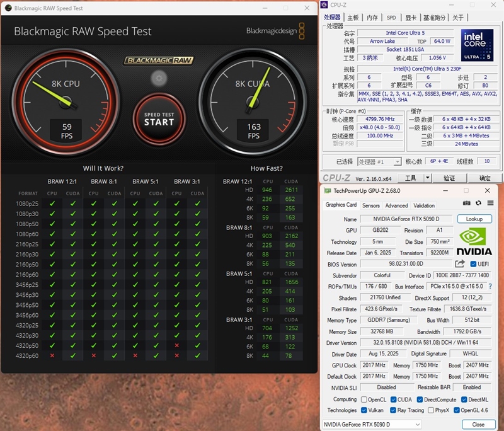Click the Lookup button in GPU-Z
The image size is (504, 431).
[474, 219]
